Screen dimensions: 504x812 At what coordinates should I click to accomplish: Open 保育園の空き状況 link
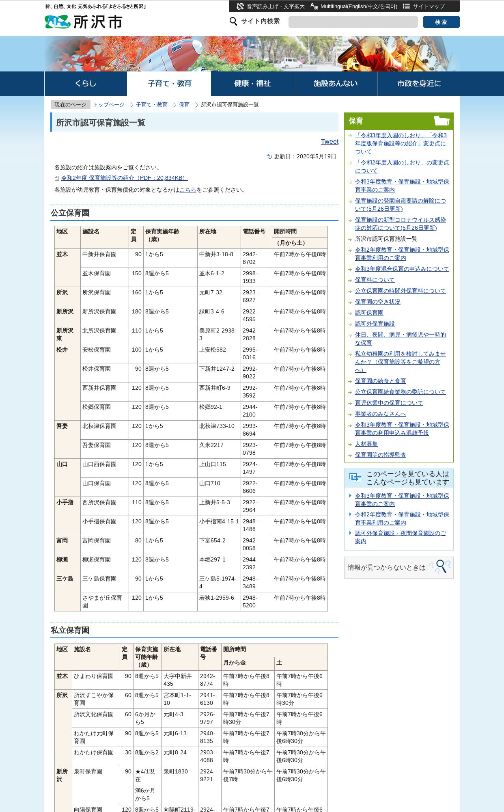(x=377, y=302)
